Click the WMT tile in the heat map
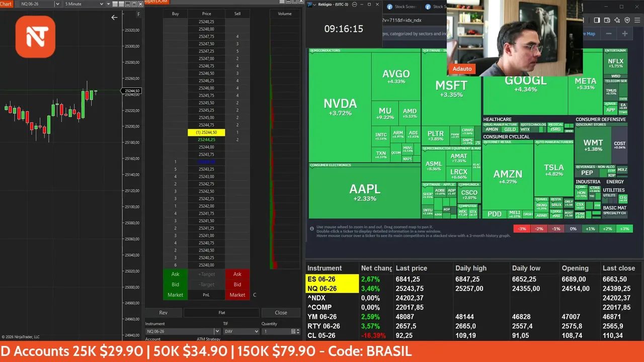The image size is (644, 362). pyautogui.click(x=593, y=145)
